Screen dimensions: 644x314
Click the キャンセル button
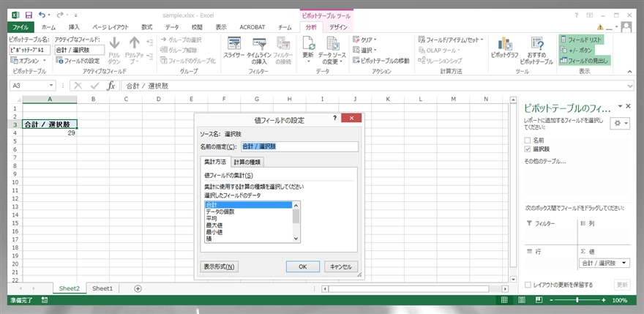pyautogui.click(x=341, y=266)
